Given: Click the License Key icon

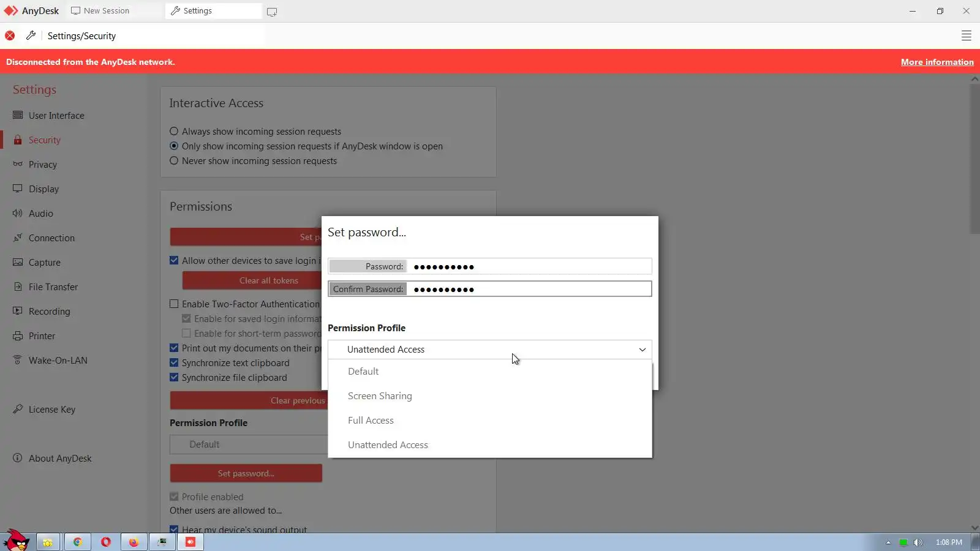Looking at the screenshot, I should (x=18, y=409).
